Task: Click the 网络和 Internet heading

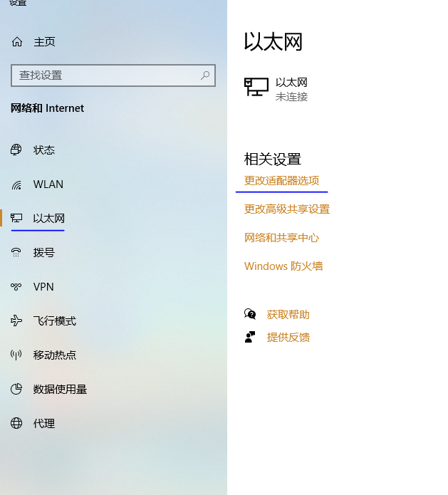Action: click(47, 108)
